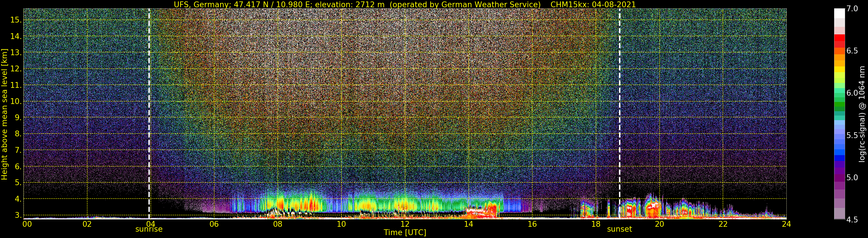Select the "6.5" colorbar tick label

[x=852, y=51]
